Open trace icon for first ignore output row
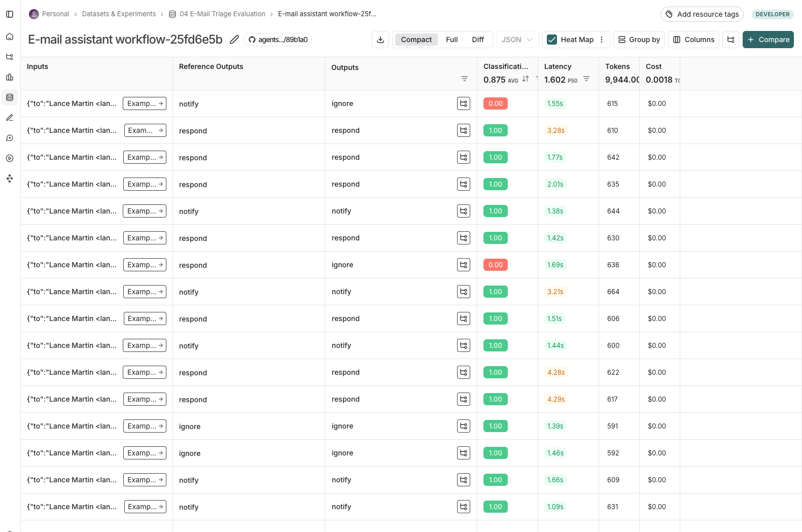 pos(463,103)
